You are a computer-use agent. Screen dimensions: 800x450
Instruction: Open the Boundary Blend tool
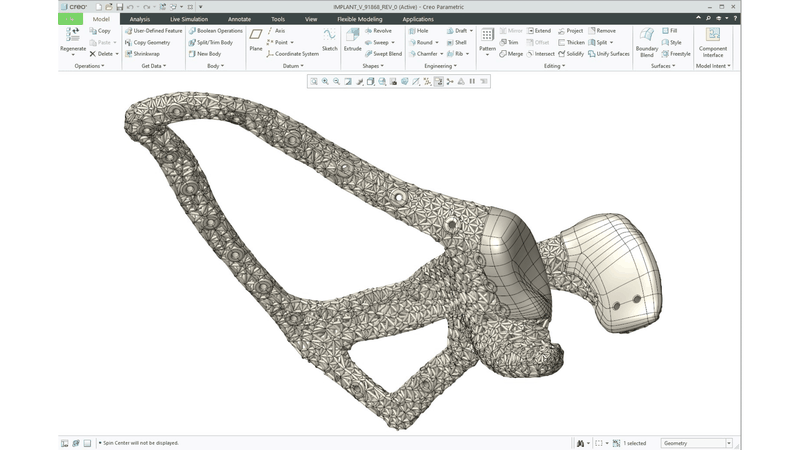pyautogui.click(x=646, y=42)
